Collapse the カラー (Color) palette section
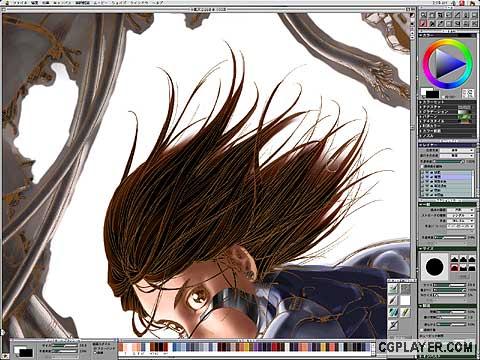Viewport: 480px width, 360px height. pos(420,35)
